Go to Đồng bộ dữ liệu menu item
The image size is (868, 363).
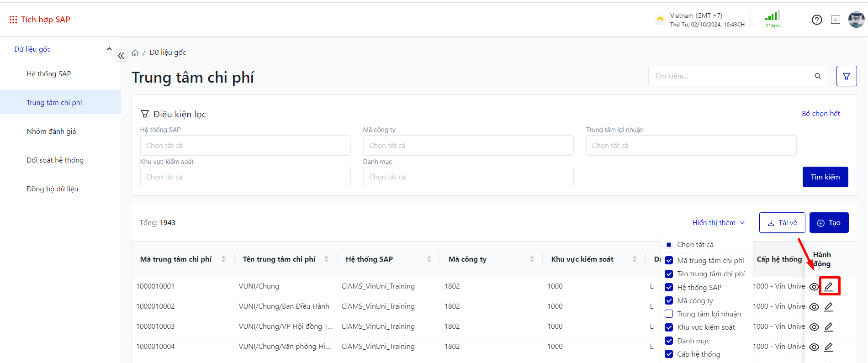click(52, 189)
